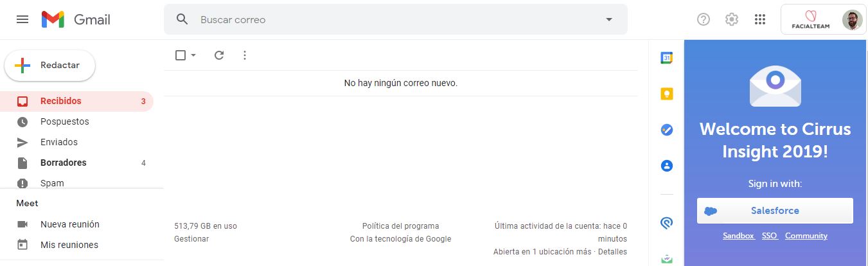This screenshot has height=266, width=868.
Task: Sign in with the Salesforce button
Action: (775, 211)
